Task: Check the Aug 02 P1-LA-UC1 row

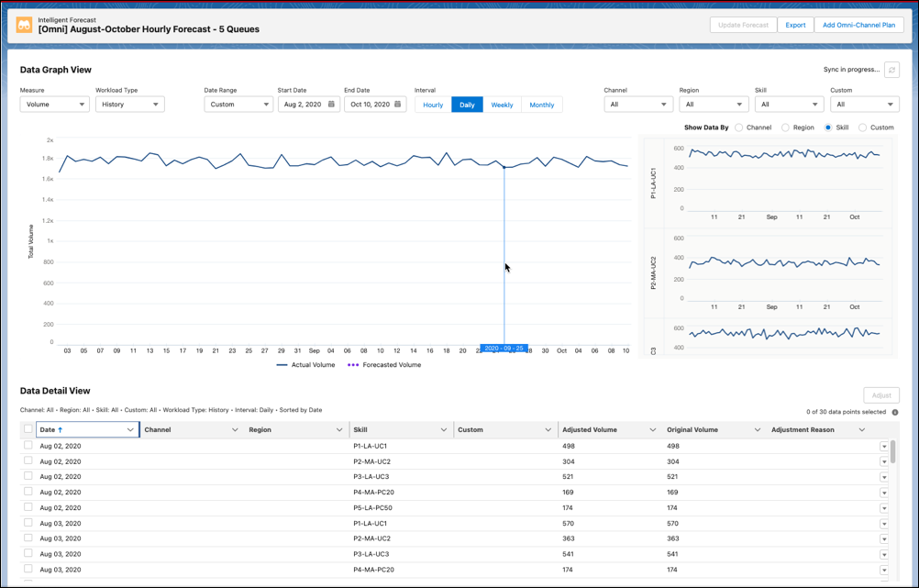Action: [28, 446]
